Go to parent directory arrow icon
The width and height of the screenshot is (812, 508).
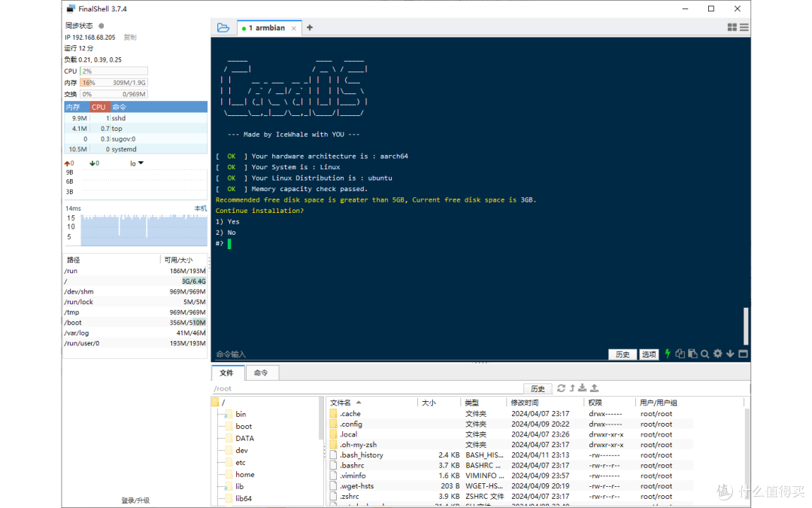point(572,388)
